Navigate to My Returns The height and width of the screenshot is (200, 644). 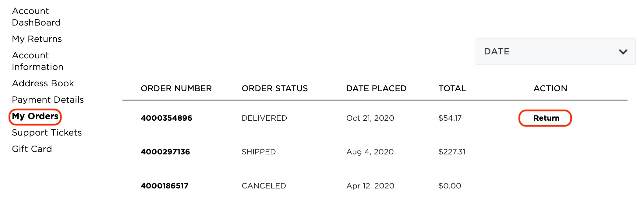click(37, 39)
